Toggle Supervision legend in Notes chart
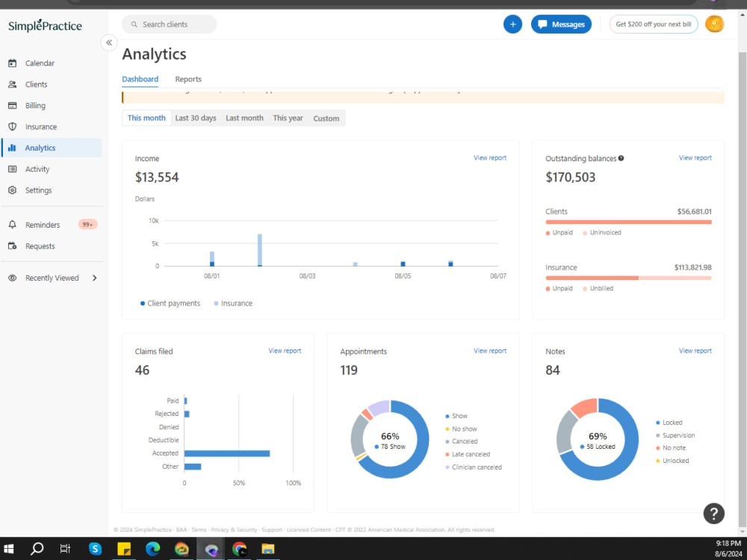 pos(675,435)
